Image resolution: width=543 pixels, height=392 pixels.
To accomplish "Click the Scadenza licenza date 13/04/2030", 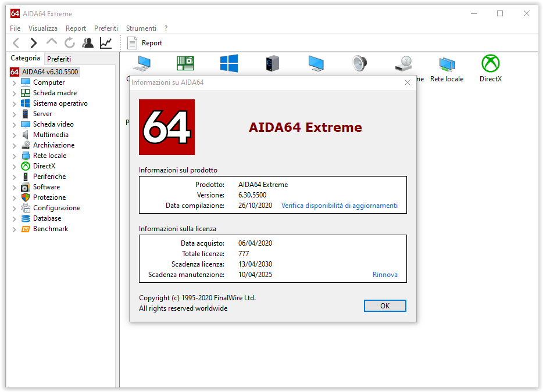I will point(255,264).
